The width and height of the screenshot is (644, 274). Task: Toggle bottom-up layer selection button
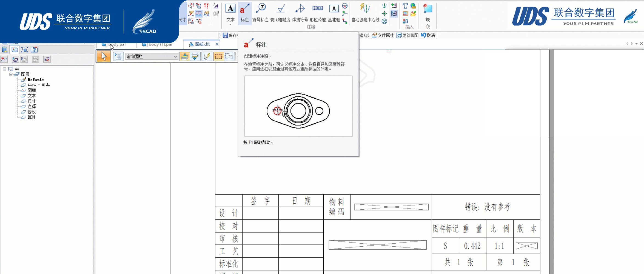coord(195,56)
